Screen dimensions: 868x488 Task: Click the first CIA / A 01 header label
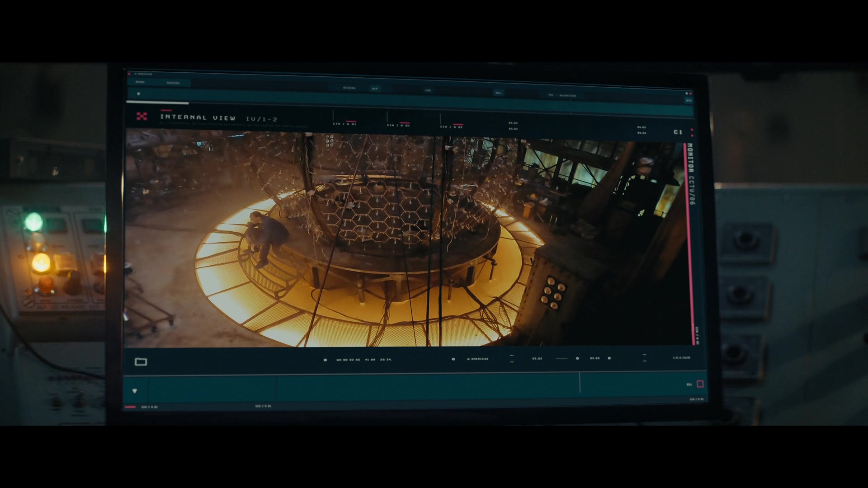point(344,124)
